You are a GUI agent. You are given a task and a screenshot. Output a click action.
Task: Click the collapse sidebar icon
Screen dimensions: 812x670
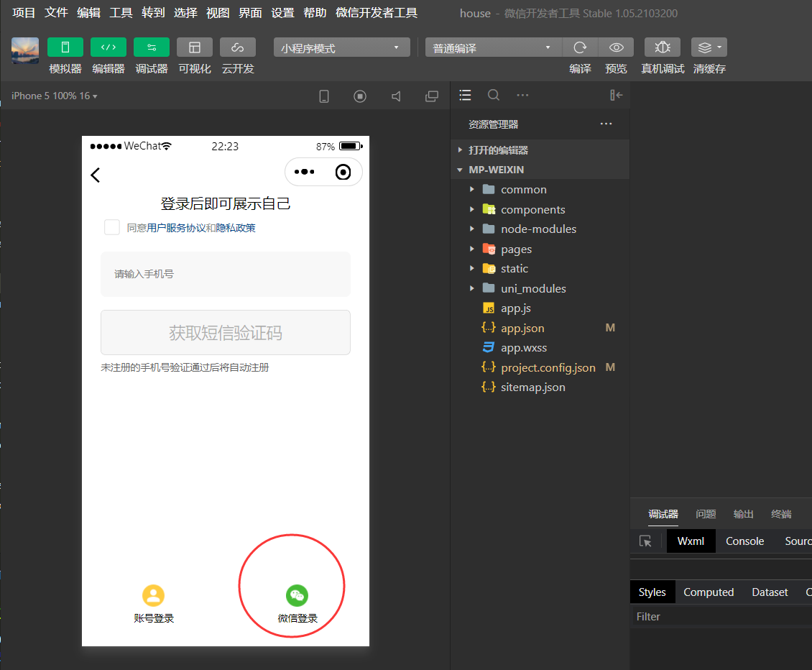(616, 95)
